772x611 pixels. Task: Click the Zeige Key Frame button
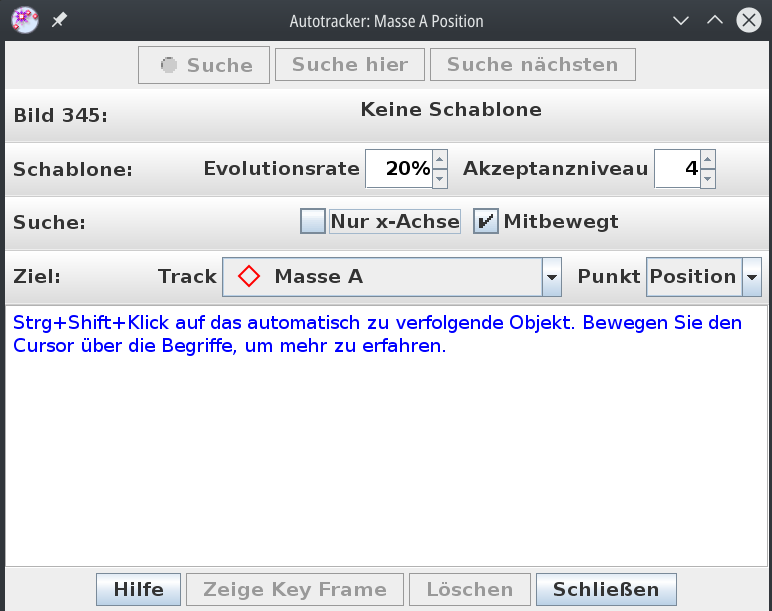295,589
